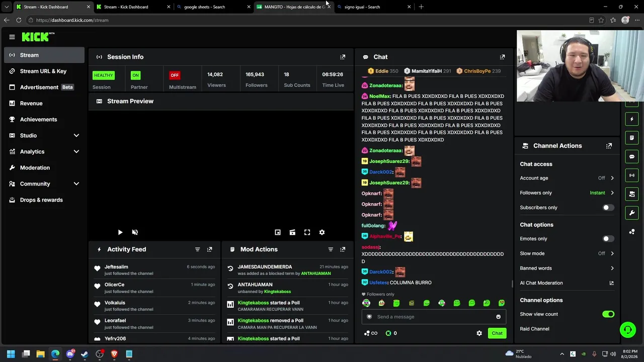Switch to the google sheets Search tab
This screenshot has height=362, width=644.
(x=213, y=7)
